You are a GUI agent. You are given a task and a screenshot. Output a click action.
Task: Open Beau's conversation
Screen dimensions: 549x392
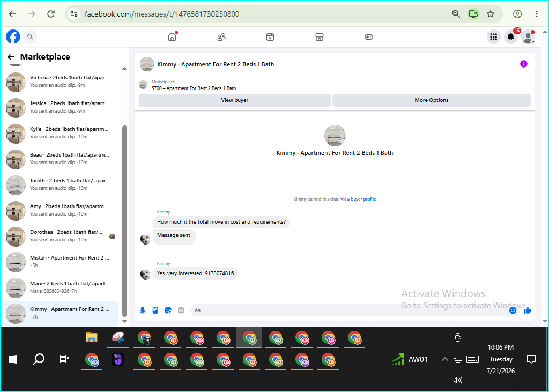[60, 159]
